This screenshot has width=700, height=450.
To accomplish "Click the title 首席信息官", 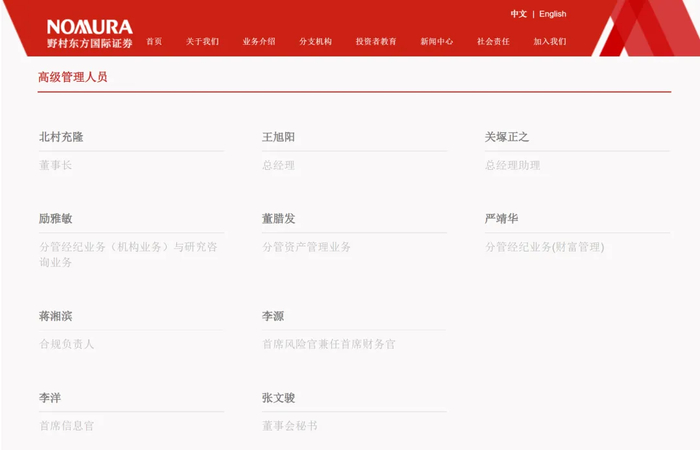I will point(67,426).
